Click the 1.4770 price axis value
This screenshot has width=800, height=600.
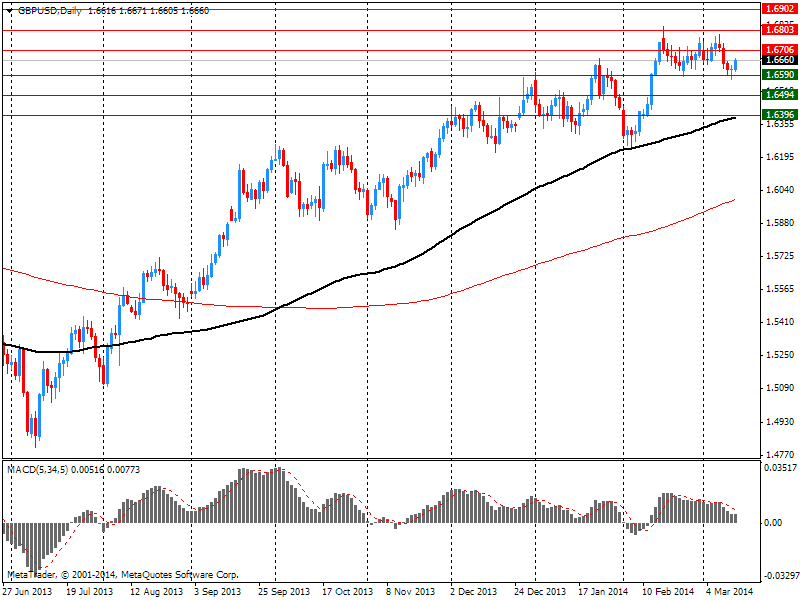click(776, 453)
